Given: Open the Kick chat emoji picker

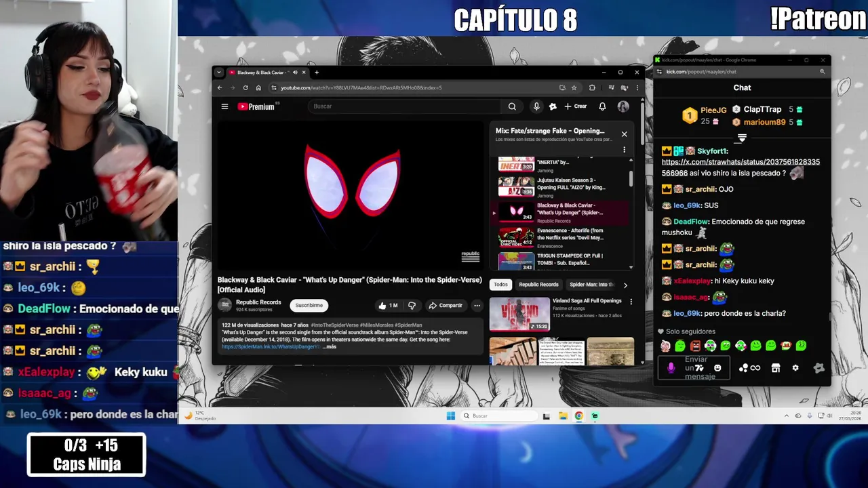Looking at the screenshot, I should click(x=717, y=368).
